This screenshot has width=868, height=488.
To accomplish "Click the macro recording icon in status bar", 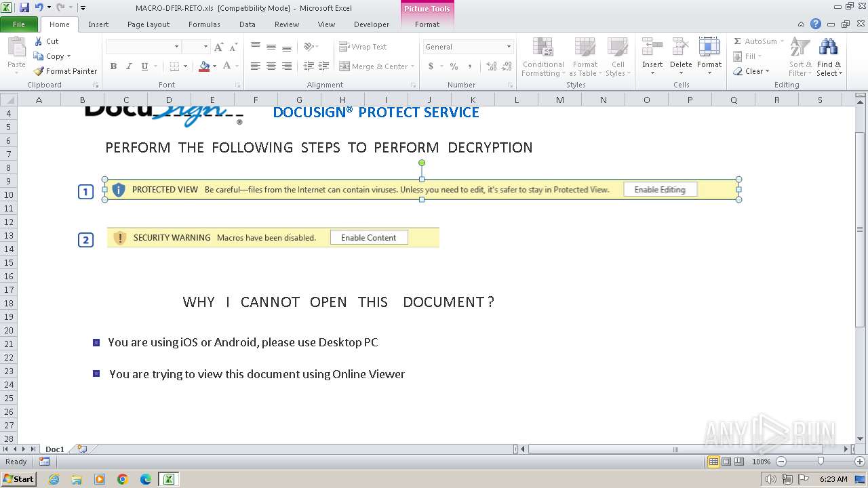I will click(x=44, y=462).
